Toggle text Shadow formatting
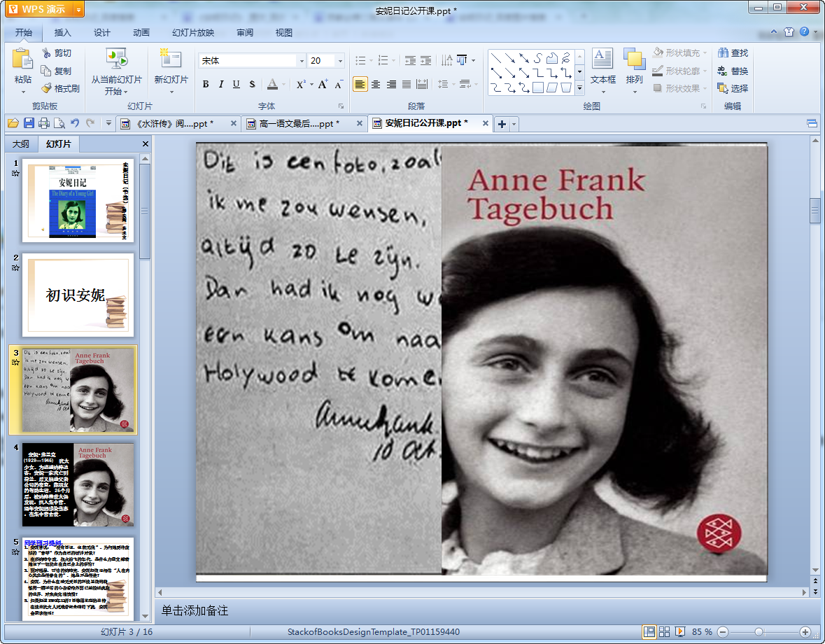The image size is (825, 644). click(x=252, y=84)
